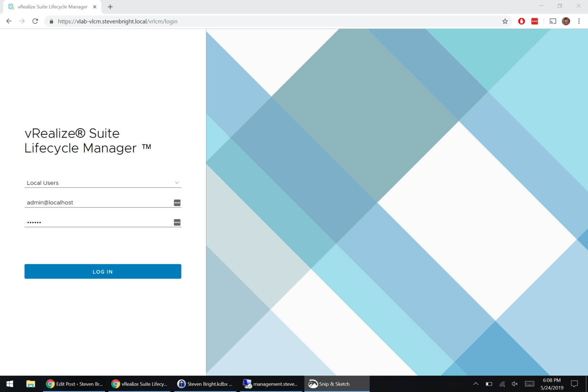This screenshot has width=588, height=392.
Task: Open the Chrome three-dot menu
Action: [x=579, y=21]
